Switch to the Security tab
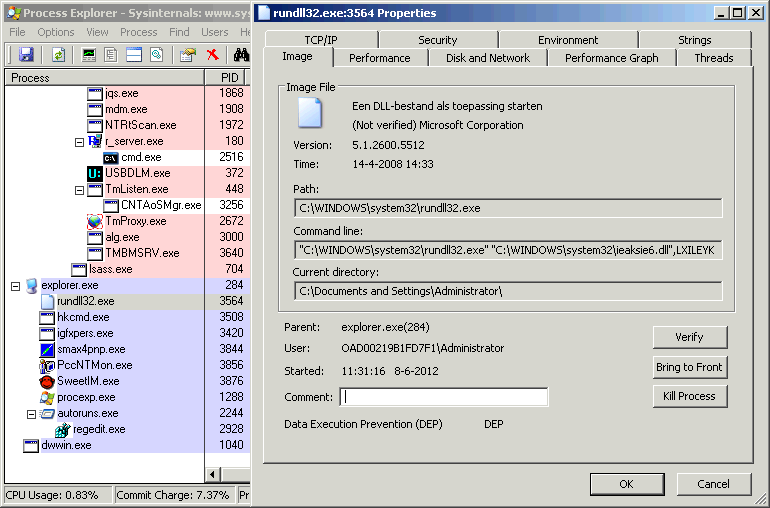This screenshot has height=508, width=770. pyautogui.click(x=438, y=40)
